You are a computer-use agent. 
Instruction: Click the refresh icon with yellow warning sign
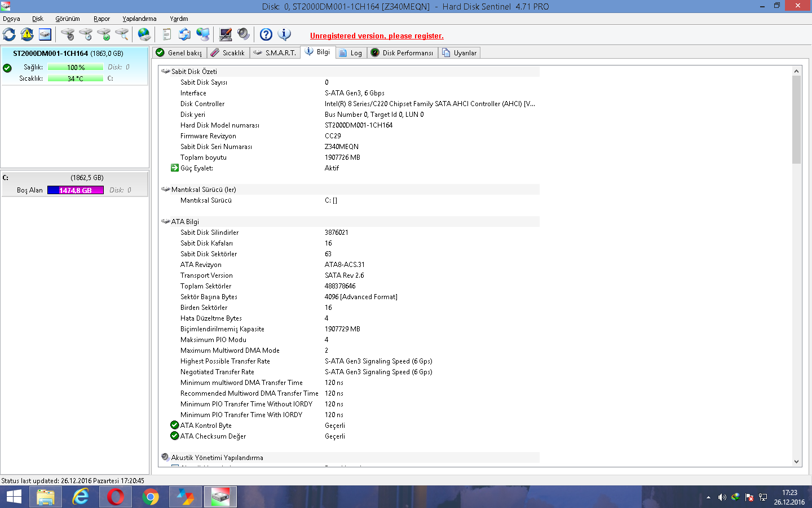pyautogui.click(x=27, y=34)
